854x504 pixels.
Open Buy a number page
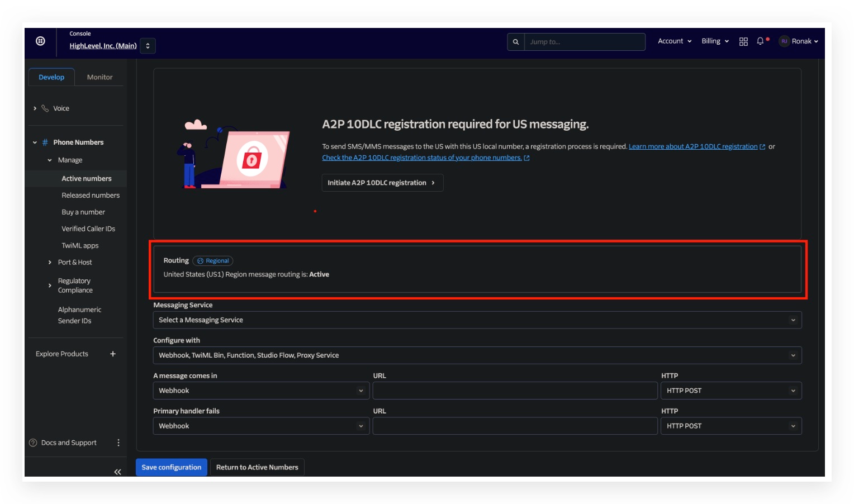point(83,212)
